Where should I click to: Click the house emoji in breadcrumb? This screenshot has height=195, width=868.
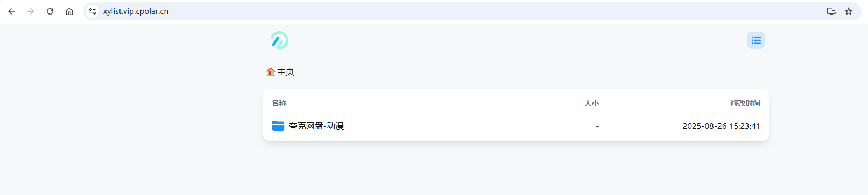271,71
